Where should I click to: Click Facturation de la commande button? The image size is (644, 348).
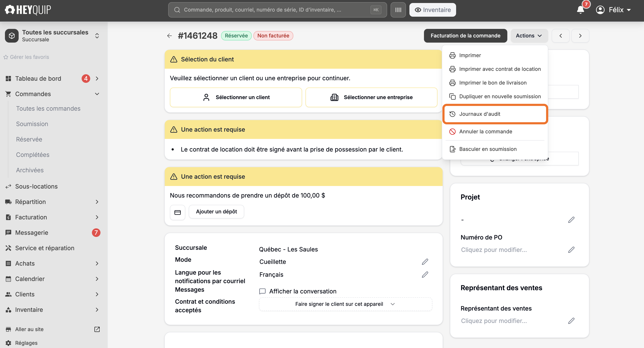pyautogui.click(x=465, y=36)
